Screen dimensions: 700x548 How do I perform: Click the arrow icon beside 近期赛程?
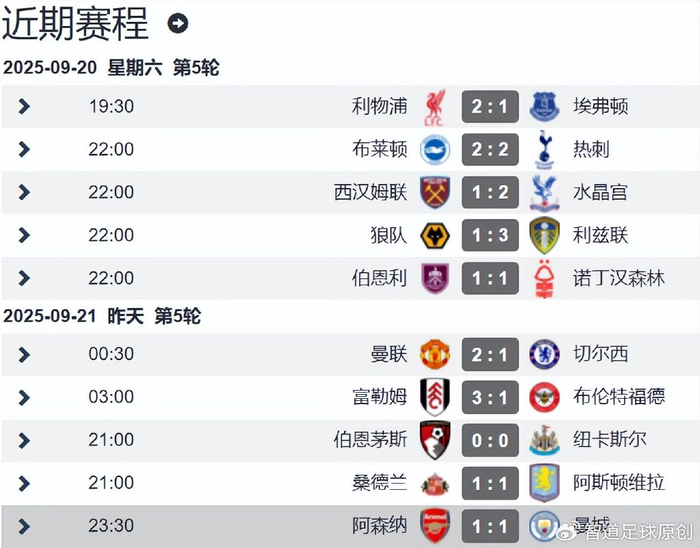coord(178,24)
